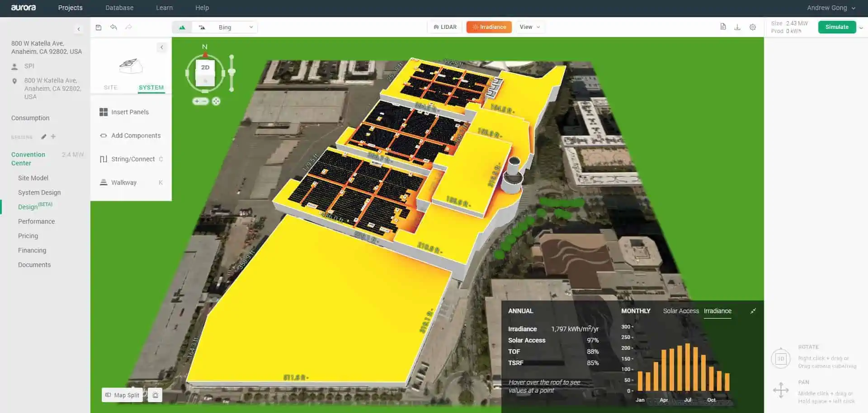Click the house with panels illustration

[131, 66]
